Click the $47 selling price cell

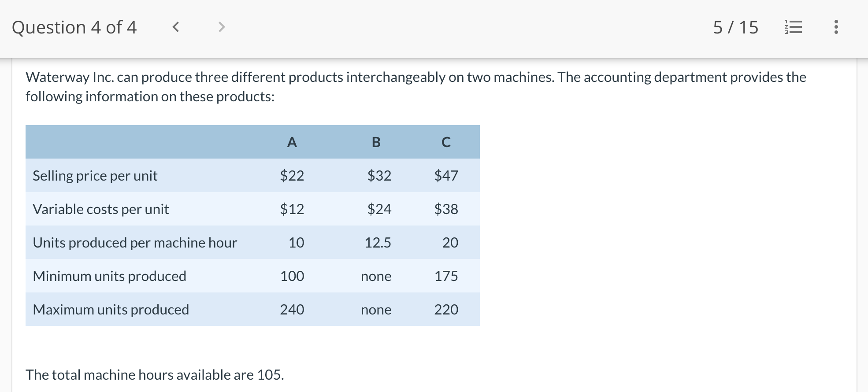pyautogui.click(x=445, y=175)
